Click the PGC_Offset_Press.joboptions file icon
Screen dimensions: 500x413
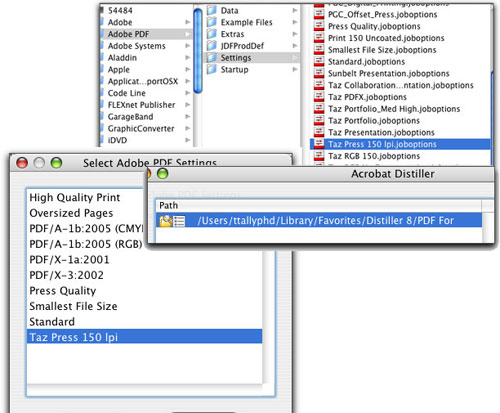pyautogui.click(x=319, y=14)
